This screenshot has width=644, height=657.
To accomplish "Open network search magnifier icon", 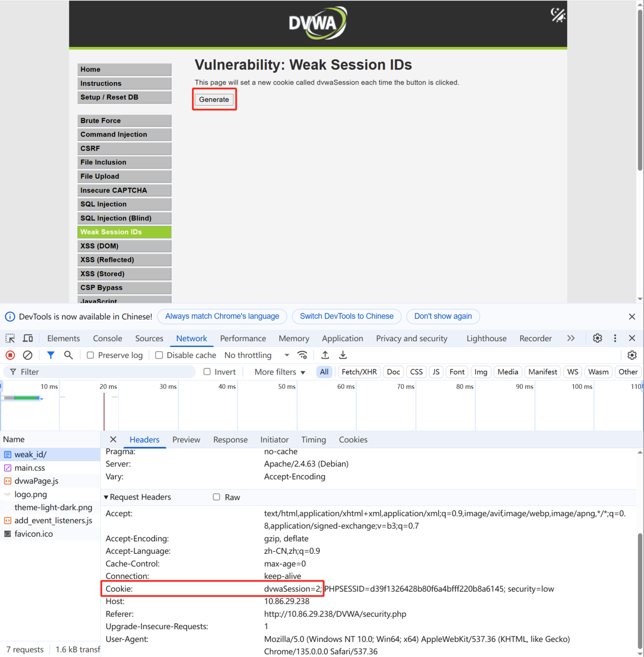I will [x=68, y=355].
